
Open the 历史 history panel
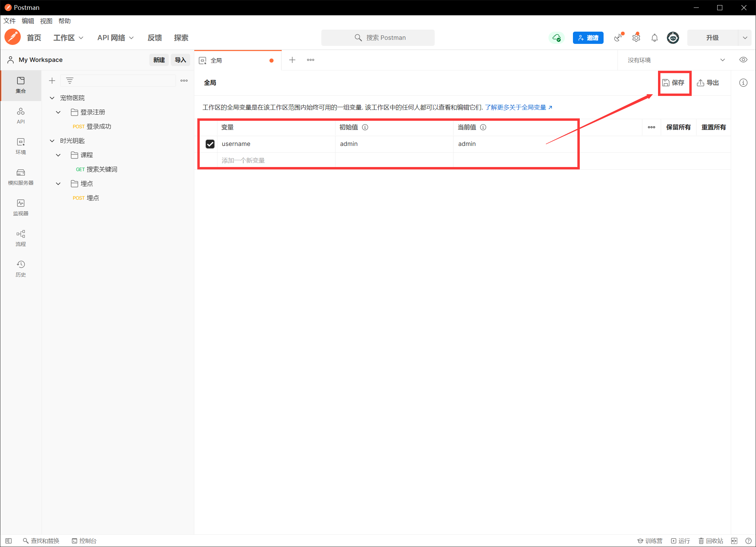(20, 269)
